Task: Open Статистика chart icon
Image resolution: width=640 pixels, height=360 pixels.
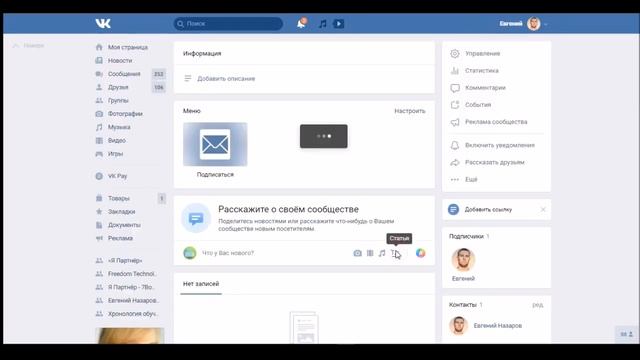Action: (x=455, y=71)
